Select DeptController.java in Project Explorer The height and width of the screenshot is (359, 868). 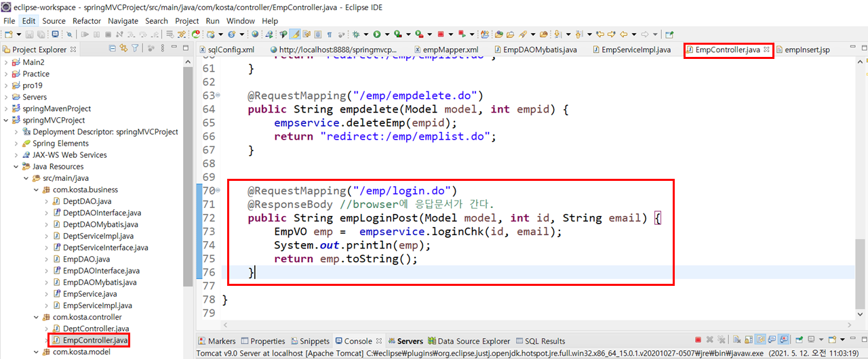[94, 328]
